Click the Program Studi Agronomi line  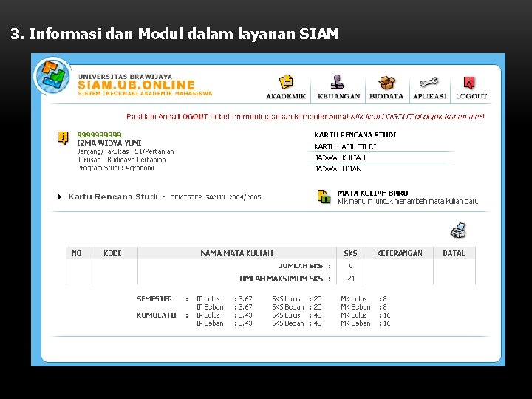pos(116,168)
